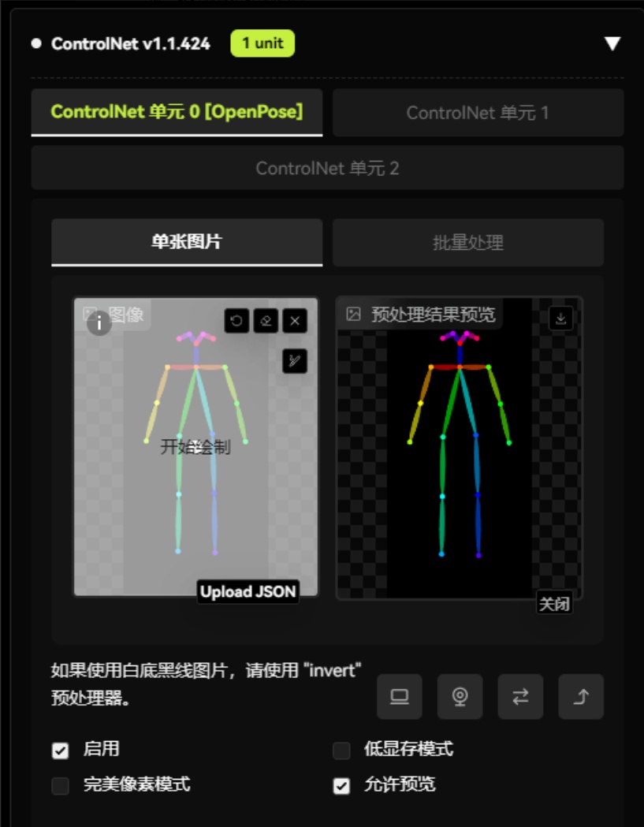Screen dimensions: 644x827
Task: Uncheck the 启用 checkbox
Action: [x=60, y=751]
